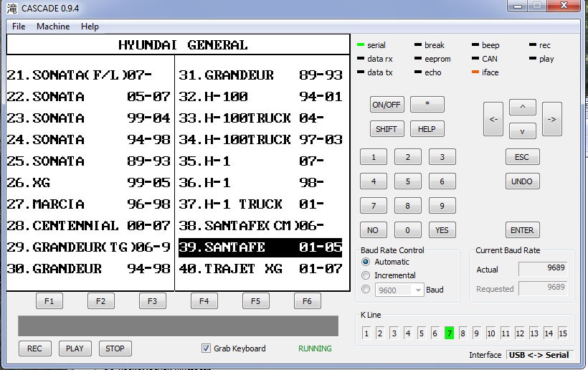Select Incremental baud rate control
Screen dimensions: 588x370
point(366,275)
